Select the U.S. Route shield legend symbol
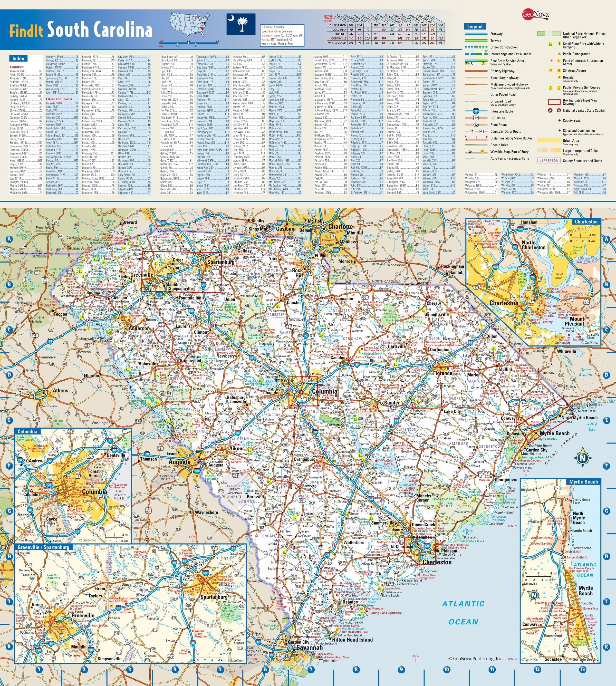 pyautogui.click(x=476, y=118)
